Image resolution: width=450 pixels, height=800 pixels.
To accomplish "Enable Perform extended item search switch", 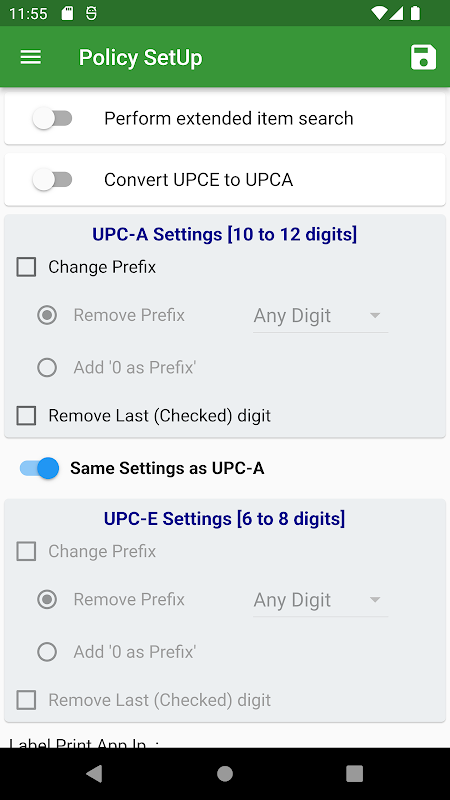I will (53, 118).
